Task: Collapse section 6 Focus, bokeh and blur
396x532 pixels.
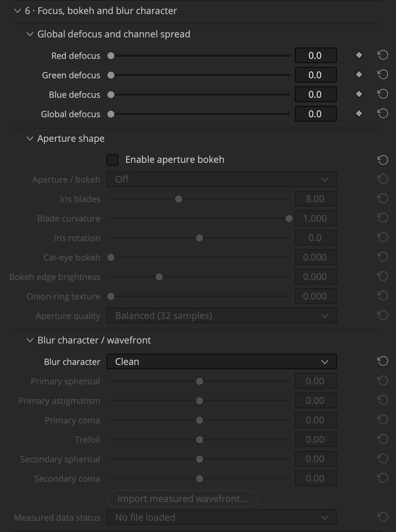Action: tap(17, 11)
